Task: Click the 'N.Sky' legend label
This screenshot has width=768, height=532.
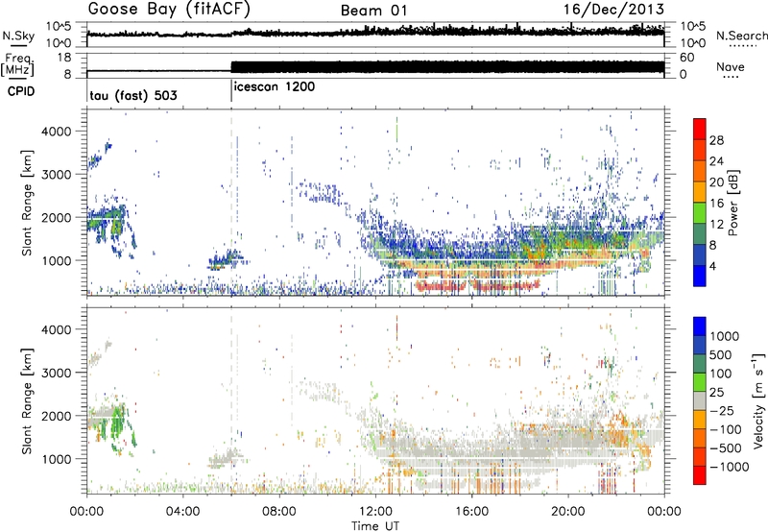Action: (18, 36)
